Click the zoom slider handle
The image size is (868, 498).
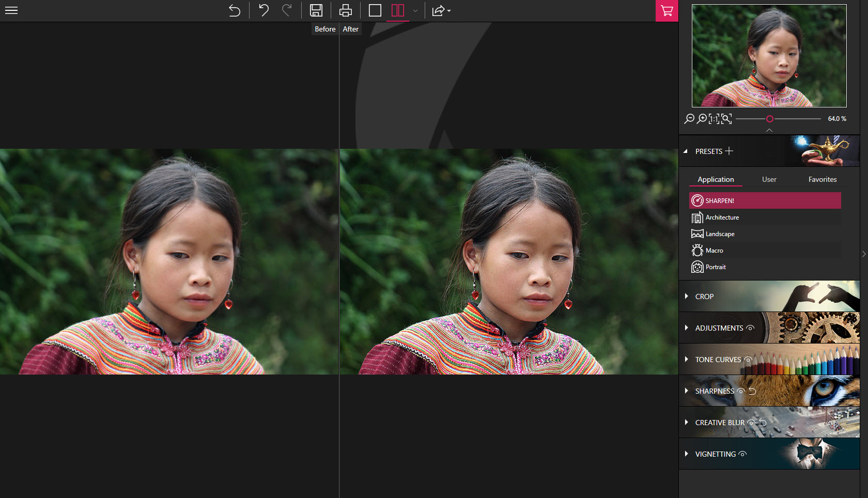(769, 119)
